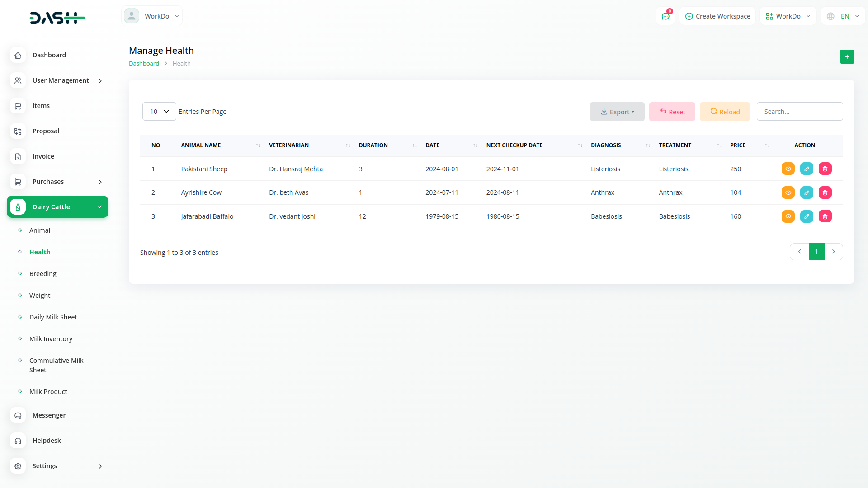
Task: Edit the Jafarabadi Baffalo health entry
Action: click(807, 216)
